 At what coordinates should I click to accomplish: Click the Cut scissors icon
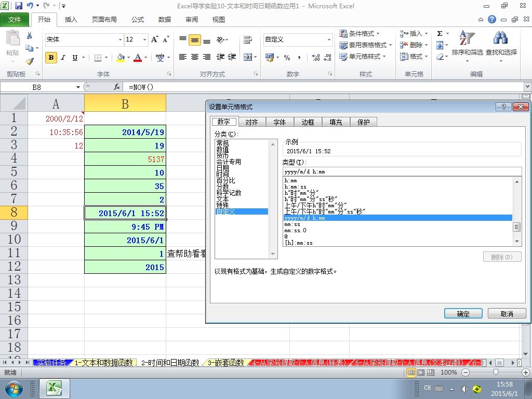coord(30,35)
